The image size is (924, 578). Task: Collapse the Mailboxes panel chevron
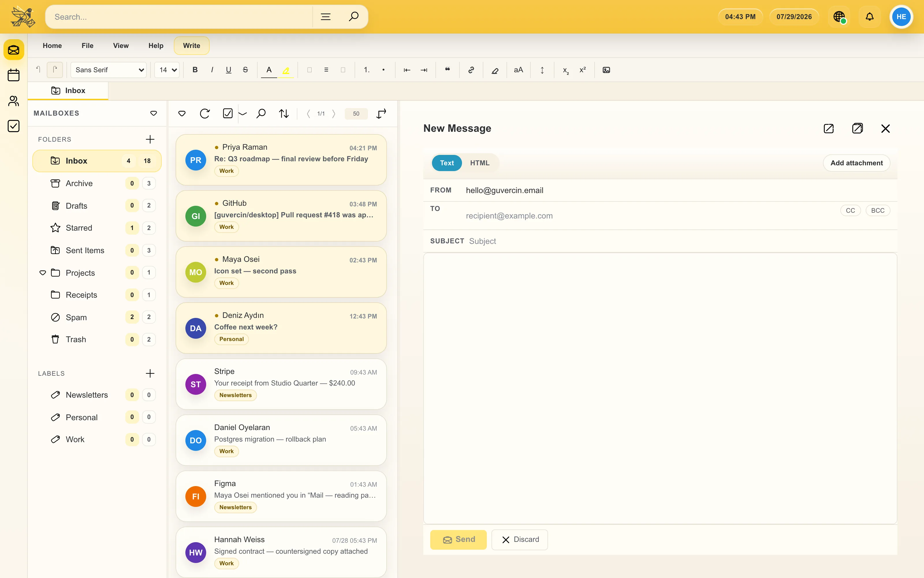pos(154,113)
